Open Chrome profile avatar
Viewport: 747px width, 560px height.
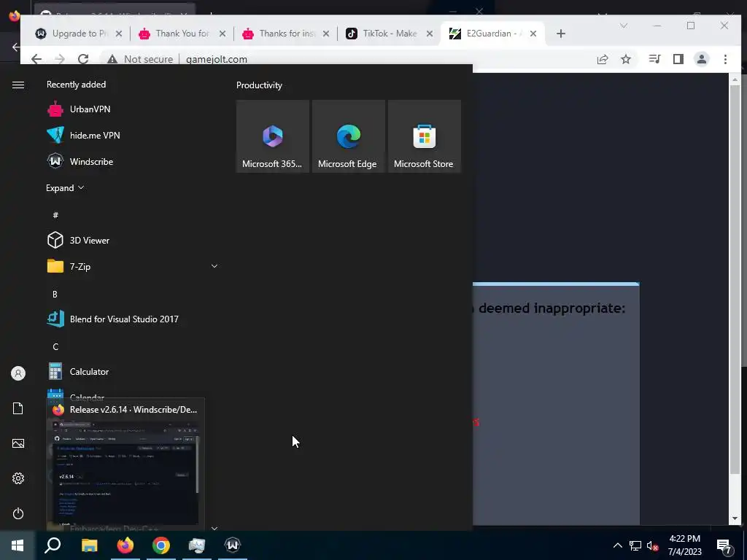pos(701,59)
